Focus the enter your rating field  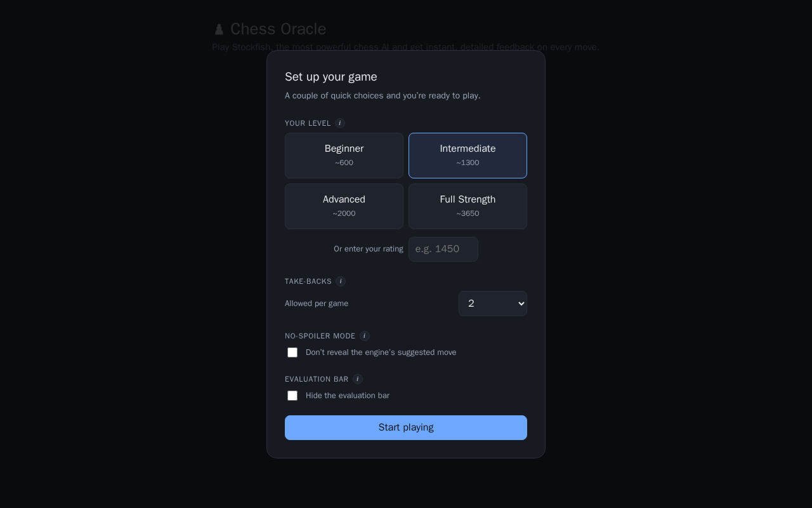pyautogui.click(x=443, y=249)
